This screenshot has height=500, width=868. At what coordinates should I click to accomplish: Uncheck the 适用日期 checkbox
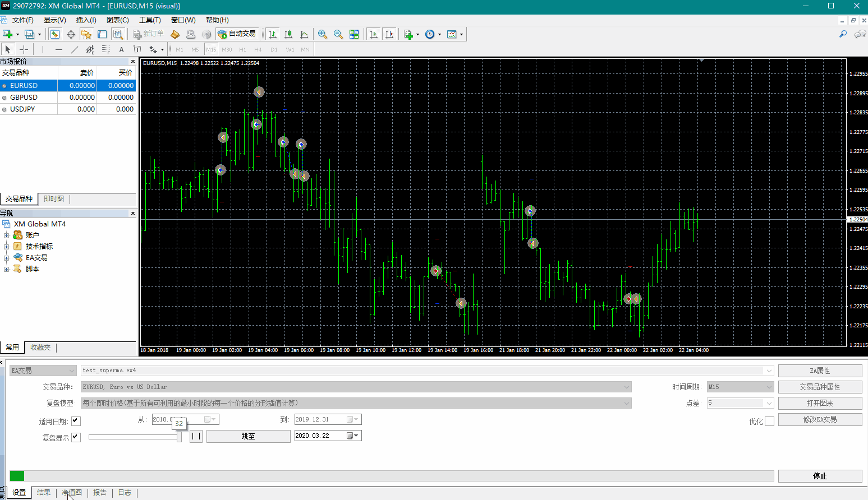(76, 421)
